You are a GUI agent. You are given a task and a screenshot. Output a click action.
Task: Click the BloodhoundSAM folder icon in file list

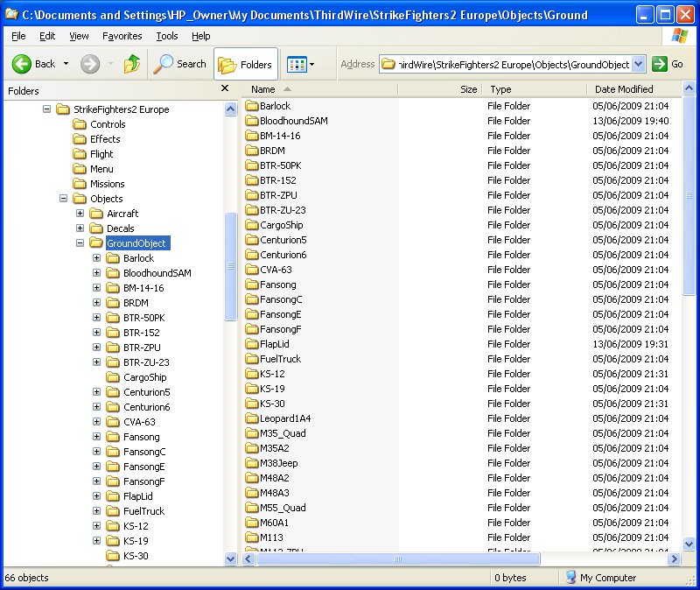coord(252,121)
